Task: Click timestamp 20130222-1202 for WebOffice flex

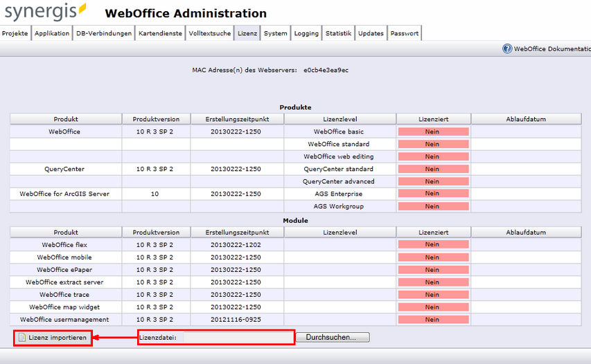Action: point(236,245)
